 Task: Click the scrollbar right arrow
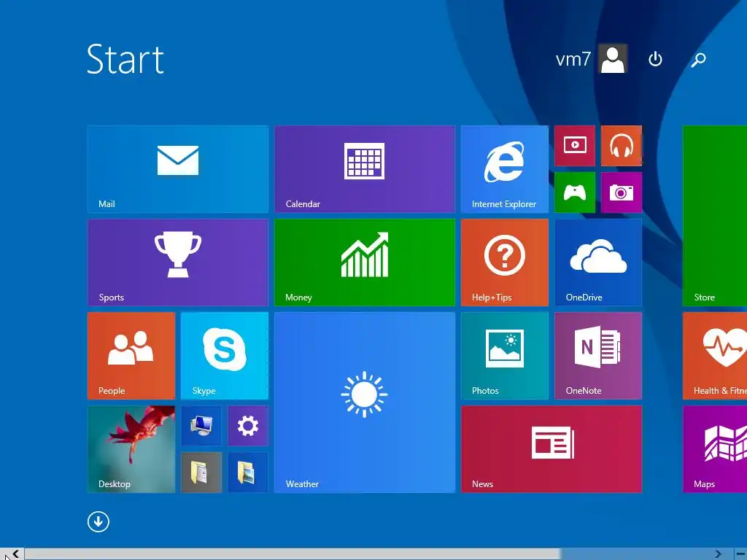pyautogui.click(x=718, y=554)
